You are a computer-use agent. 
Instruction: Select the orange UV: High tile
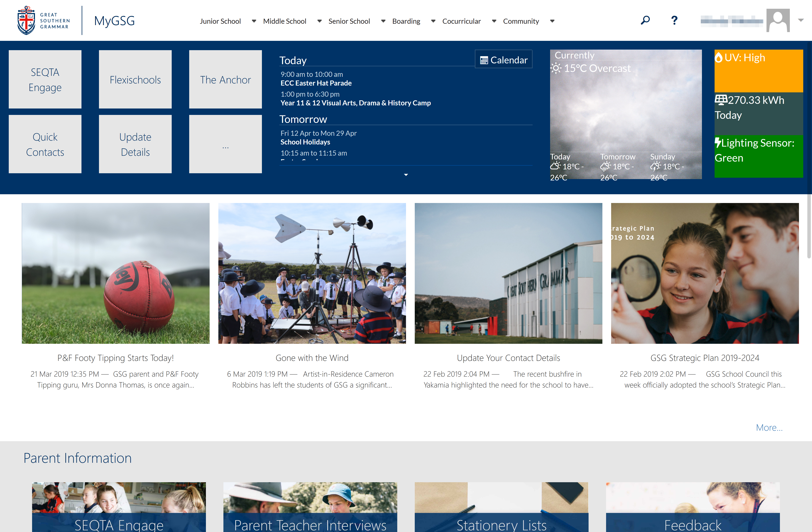click(x=759, y=71)
